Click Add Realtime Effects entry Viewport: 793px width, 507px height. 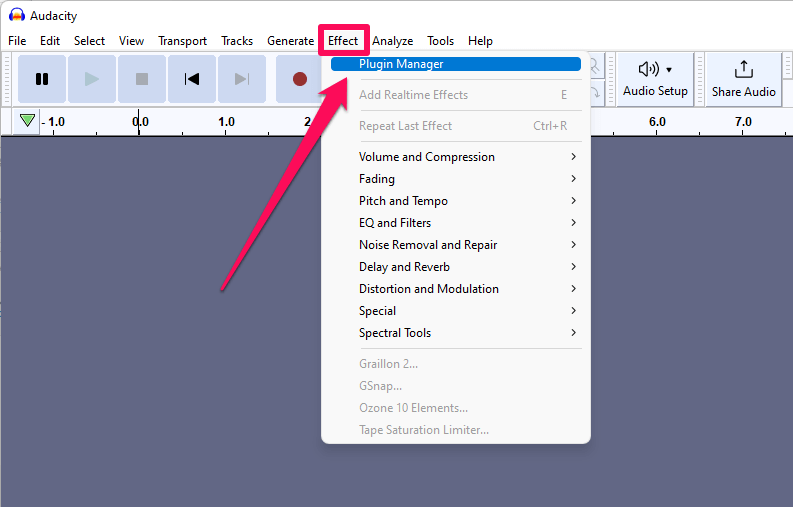click(456, 95)
